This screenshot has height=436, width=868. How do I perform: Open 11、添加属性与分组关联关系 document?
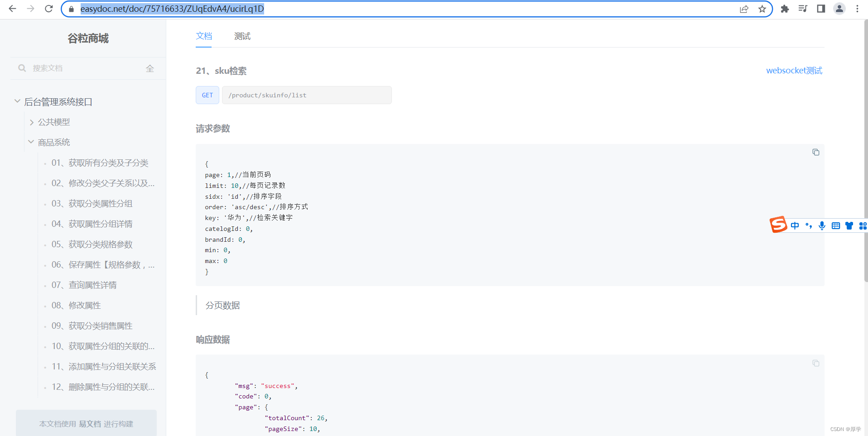click(x=104, y=367)
